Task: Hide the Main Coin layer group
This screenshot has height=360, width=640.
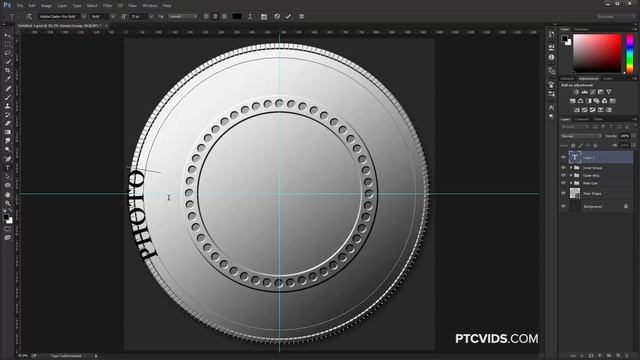Action: coord(564,183)
